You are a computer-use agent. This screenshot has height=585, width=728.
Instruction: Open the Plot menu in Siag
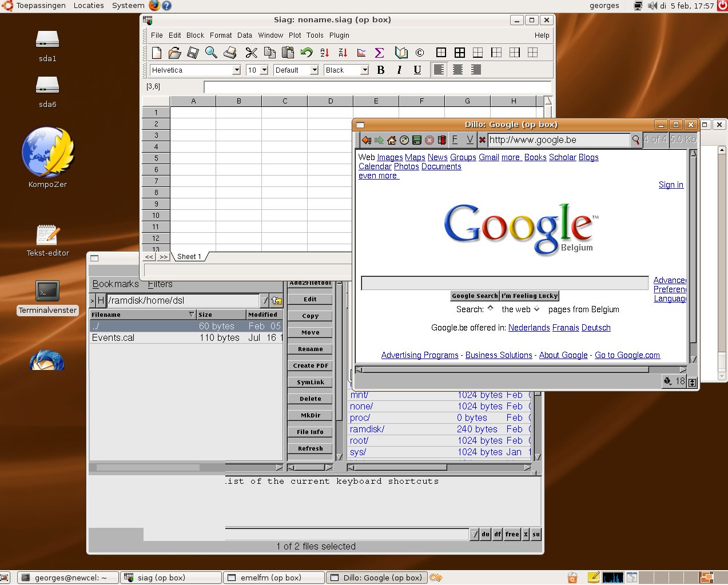coord(295,35)
